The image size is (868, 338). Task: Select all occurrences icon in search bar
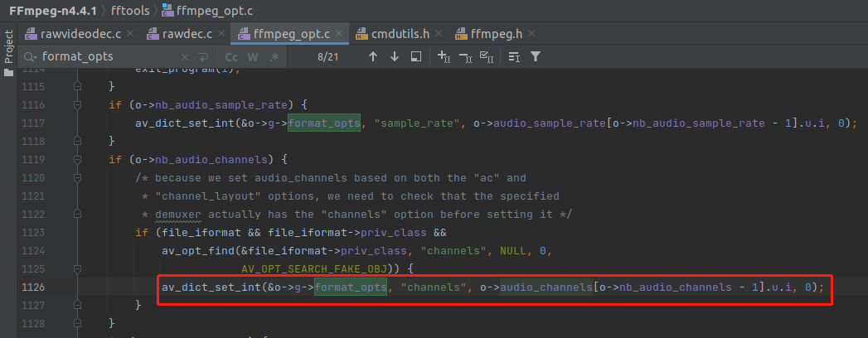pyautogui.click(x=487, y=57)
